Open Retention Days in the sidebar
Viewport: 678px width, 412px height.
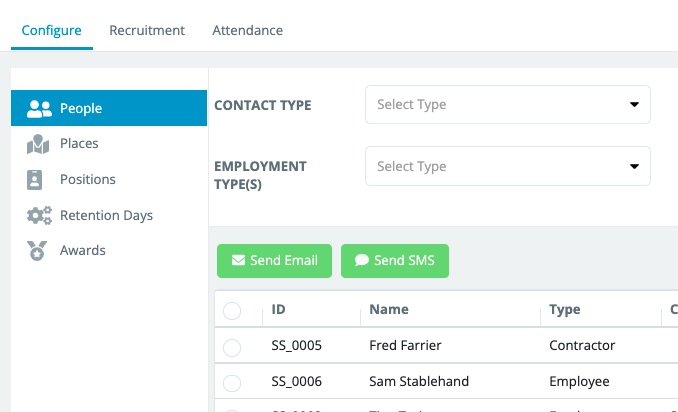106,215
